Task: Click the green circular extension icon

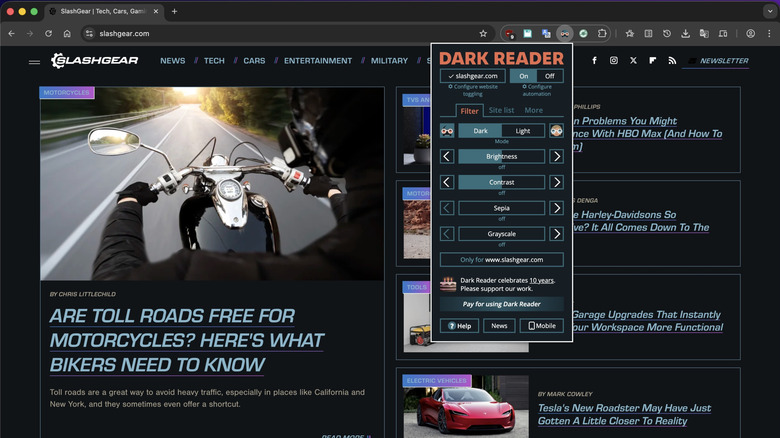Action: (x=583, y=34)
